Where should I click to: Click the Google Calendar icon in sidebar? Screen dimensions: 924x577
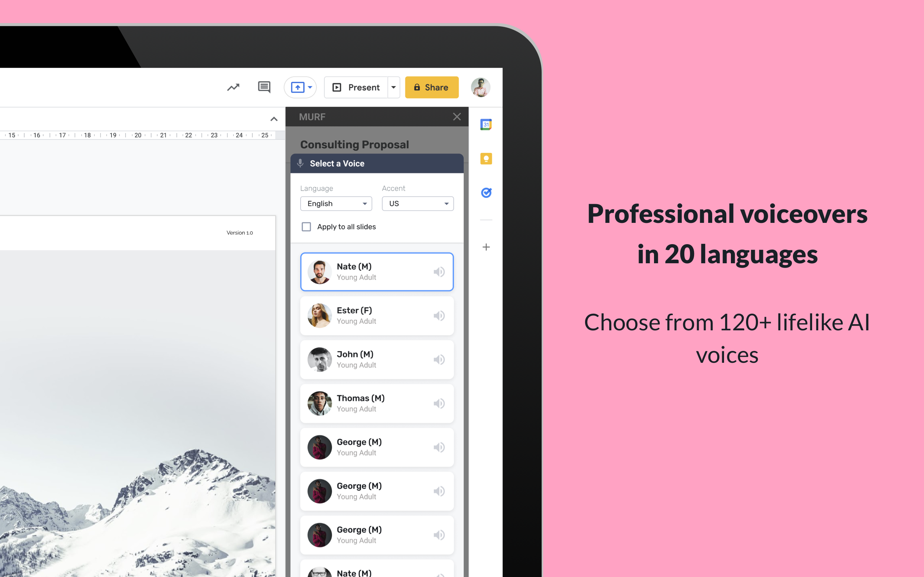click(485, 125)
